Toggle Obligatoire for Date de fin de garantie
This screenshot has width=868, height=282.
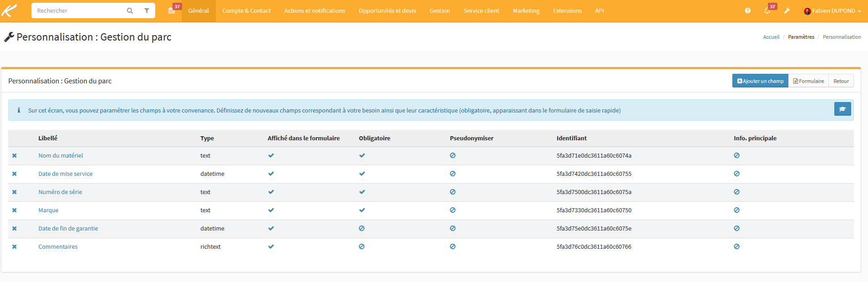[x=361, y=228]
